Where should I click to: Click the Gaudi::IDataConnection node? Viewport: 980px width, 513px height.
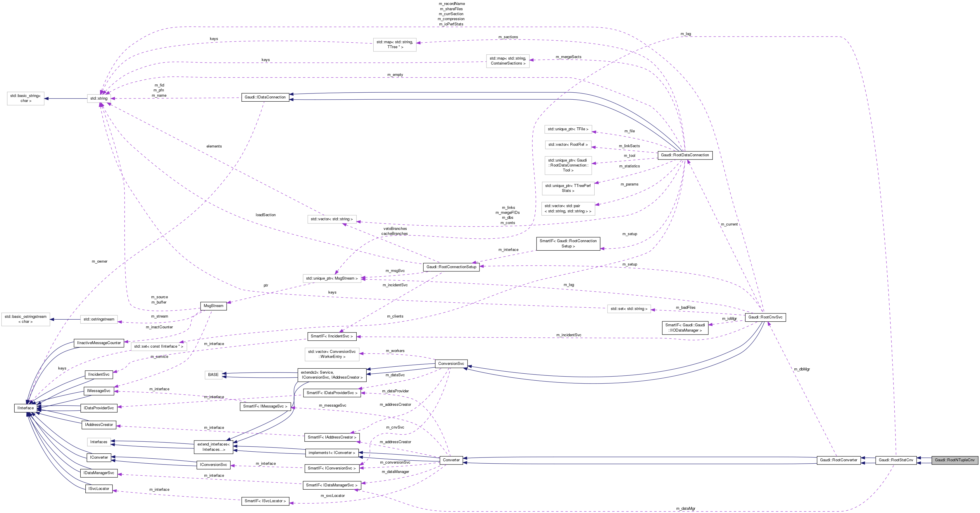[265, 97]
